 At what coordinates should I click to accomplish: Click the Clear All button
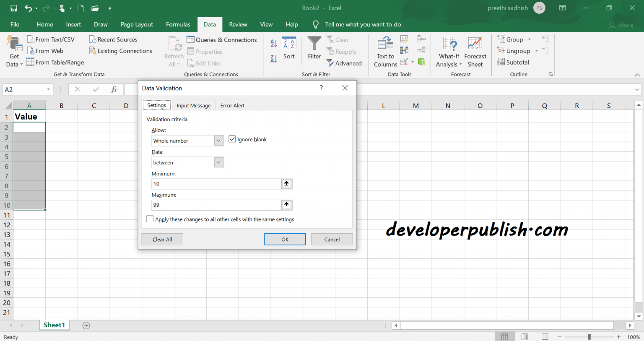(162, 239)
